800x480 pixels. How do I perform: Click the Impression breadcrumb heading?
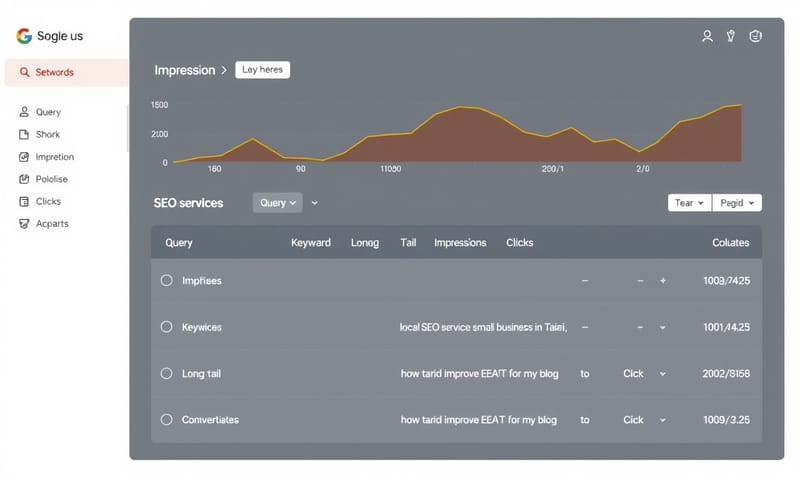(184, 70)
